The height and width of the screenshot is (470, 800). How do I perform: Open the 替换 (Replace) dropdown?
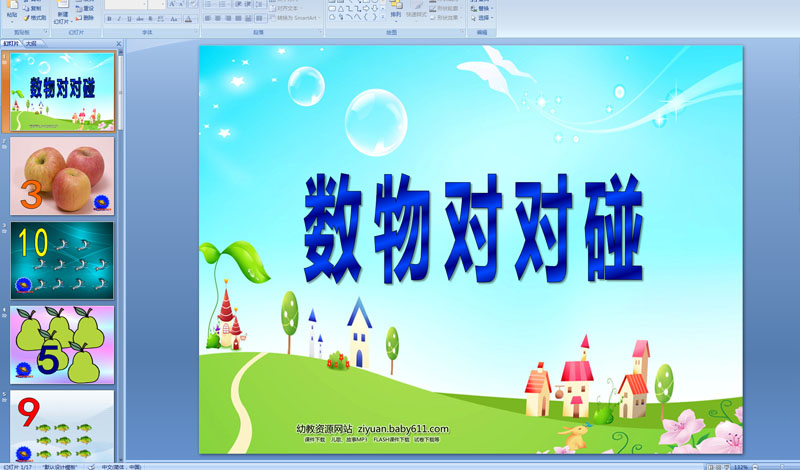pos(485,8)
